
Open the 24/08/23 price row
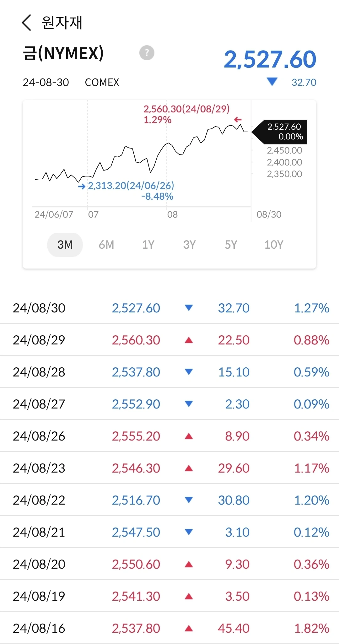click(x=169, y=468)
